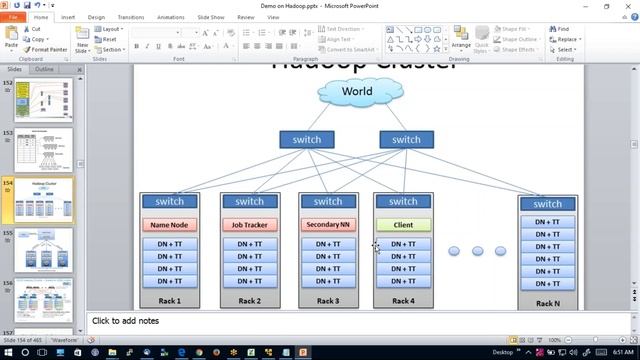
Task: Toggle Align Text Right
Action: click(x=268, y=46)
